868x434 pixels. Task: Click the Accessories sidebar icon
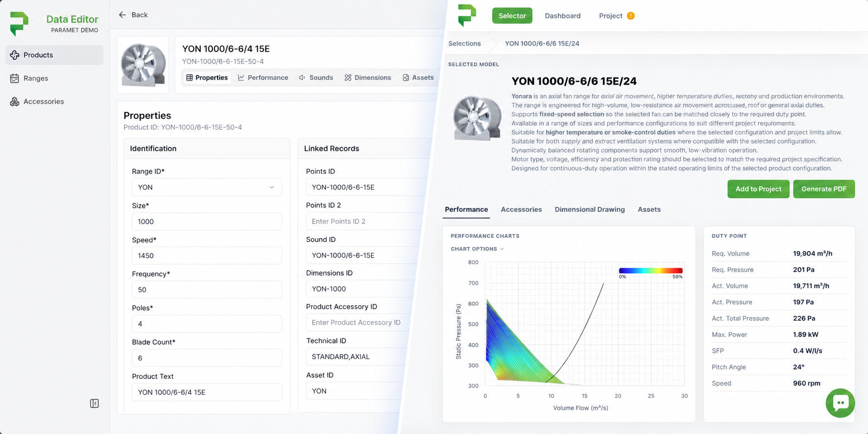[x=15, y=101]
